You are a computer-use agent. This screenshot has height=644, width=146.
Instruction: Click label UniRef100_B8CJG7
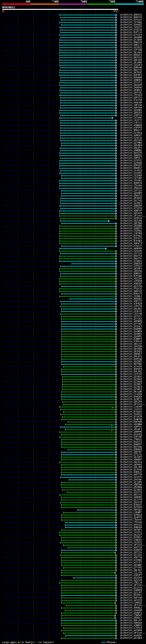pyautogui.click(x=131, y=620)
